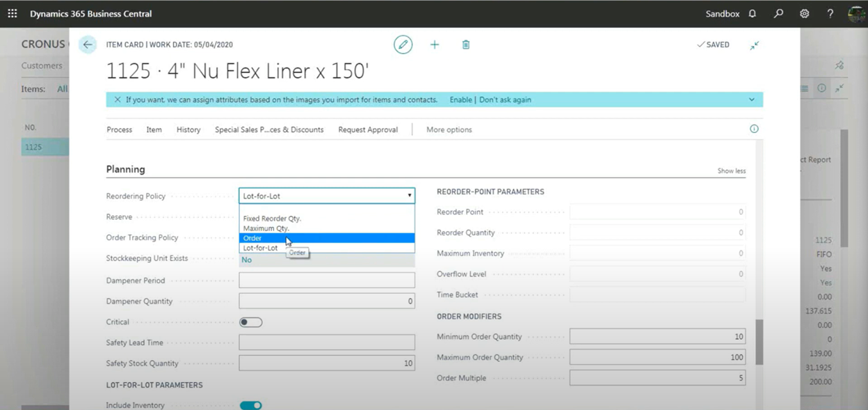Screen dimensions: 868x410
Task: Open the search magnifier in the top bar
Action: click(778, 13)
